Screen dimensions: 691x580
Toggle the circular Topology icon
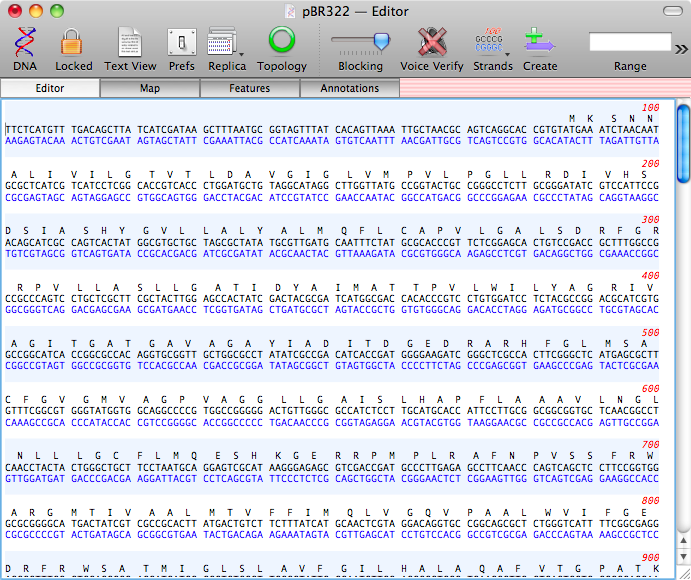[282, 42]
